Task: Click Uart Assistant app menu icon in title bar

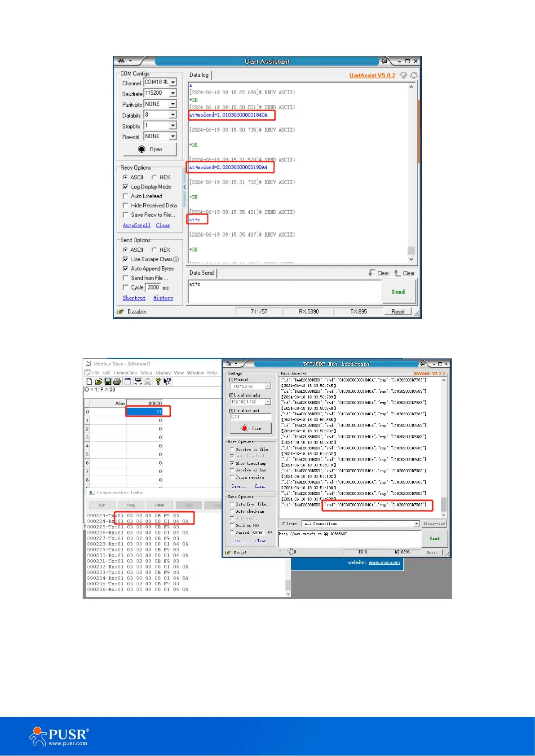Action: pyautogui.click(x=121, y=61)
